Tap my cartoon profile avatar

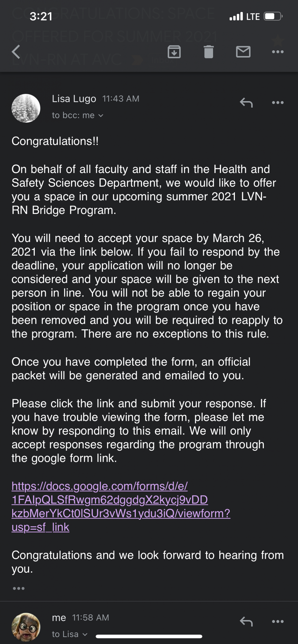(26, 627)
